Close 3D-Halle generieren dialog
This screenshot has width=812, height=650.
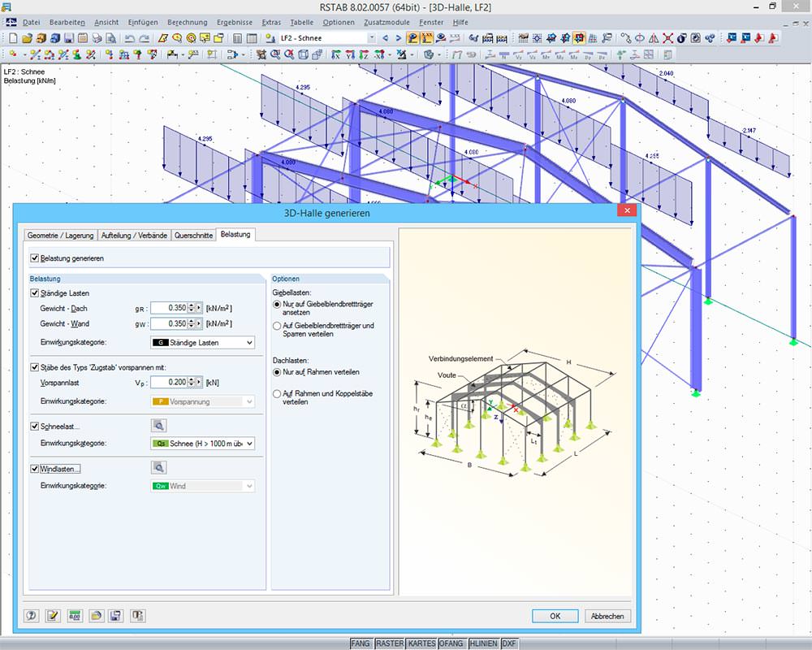(x=627, y=210)
